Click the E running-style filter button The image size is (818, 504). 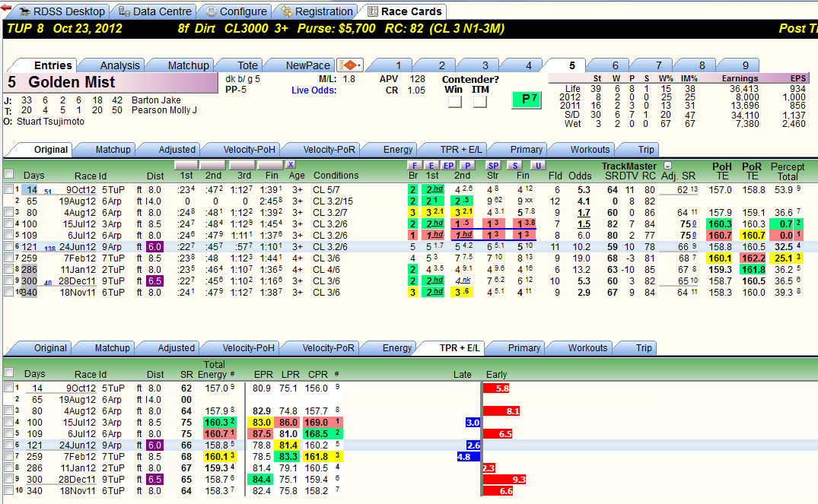click(431, 166)
